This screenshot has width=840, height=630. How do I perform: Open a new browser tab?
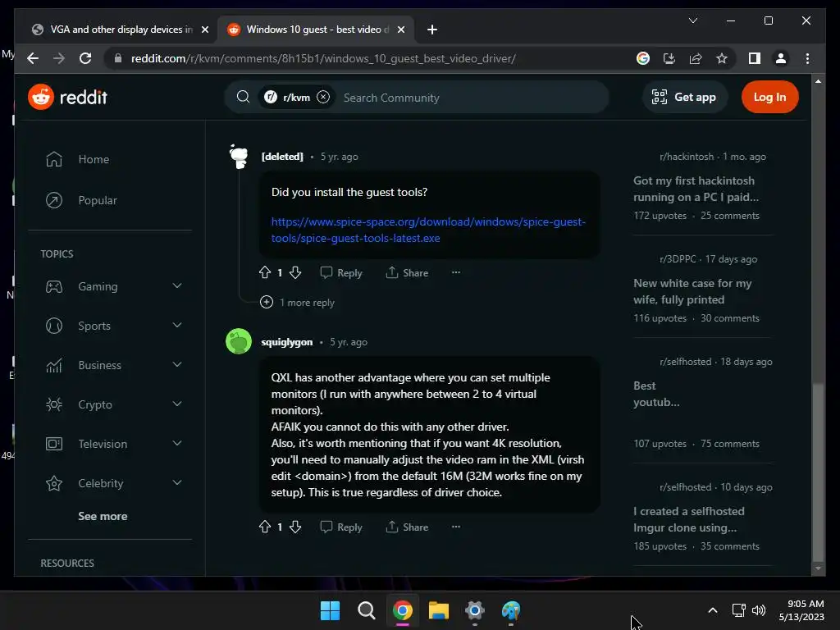point(431,30)
